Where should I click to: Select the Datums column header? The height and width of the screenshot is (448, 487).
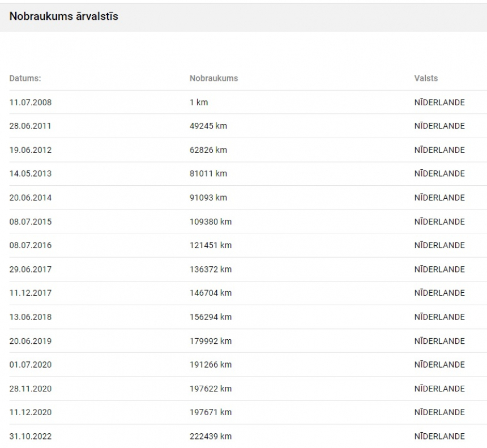pos(25,78)
